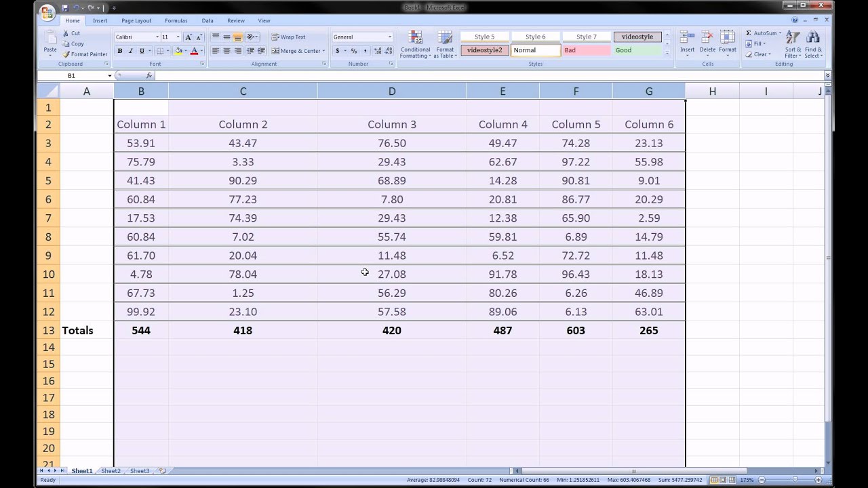Click Increase Decimal icon
The width and height of the screenshot is (868, 488).
coord(376,51)
